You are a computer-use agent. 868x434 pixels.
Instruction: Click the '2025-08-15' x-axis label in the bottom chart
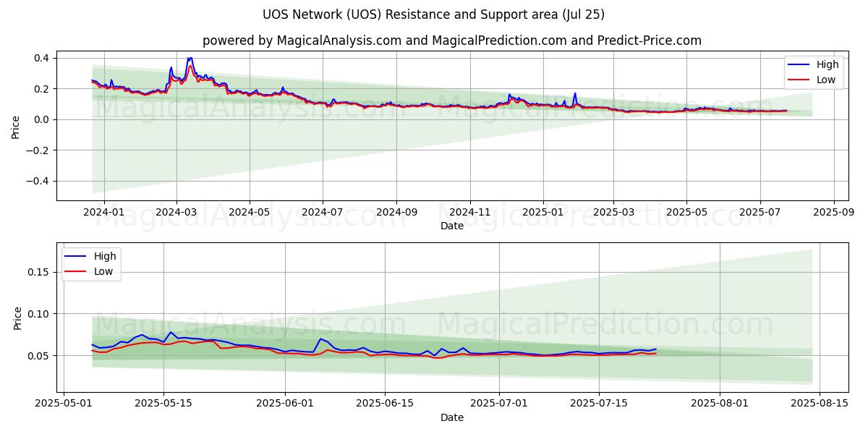(x=820, y=404)
